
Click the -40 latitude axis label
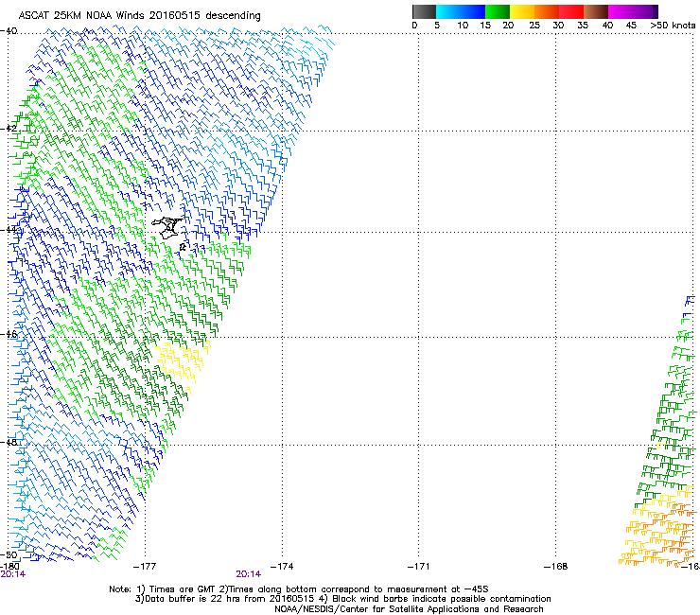[9, 31]
